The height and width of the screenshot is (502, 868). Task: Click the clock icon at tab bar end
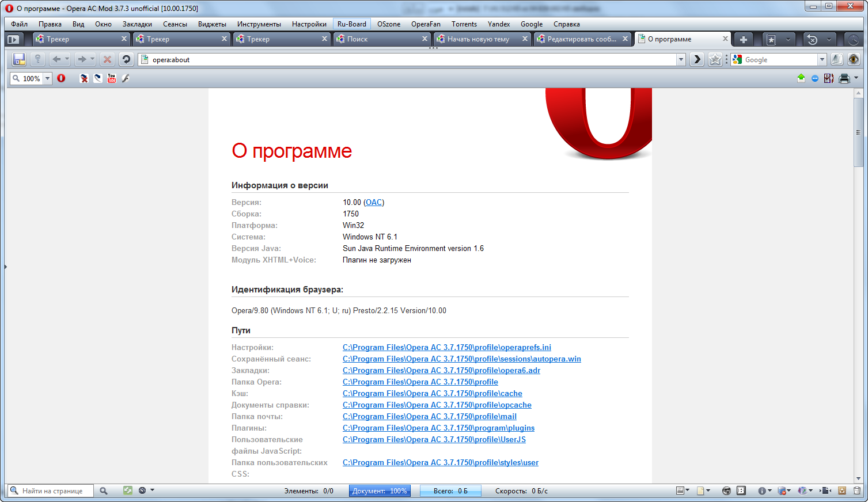point(854,39)
